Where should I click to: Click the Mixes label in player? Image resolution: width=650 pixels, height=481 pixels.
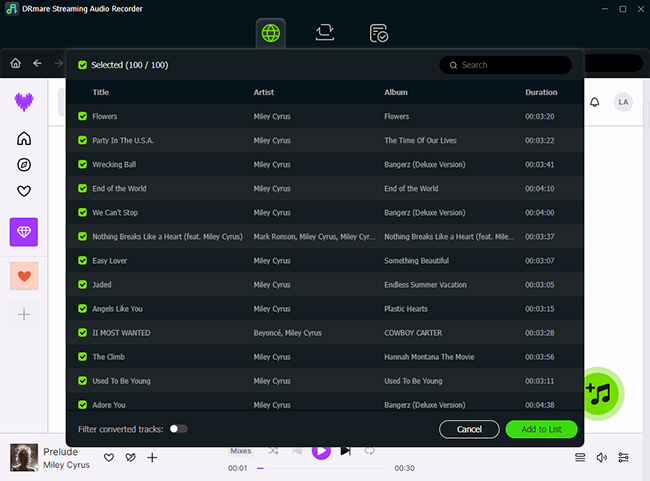241,451
